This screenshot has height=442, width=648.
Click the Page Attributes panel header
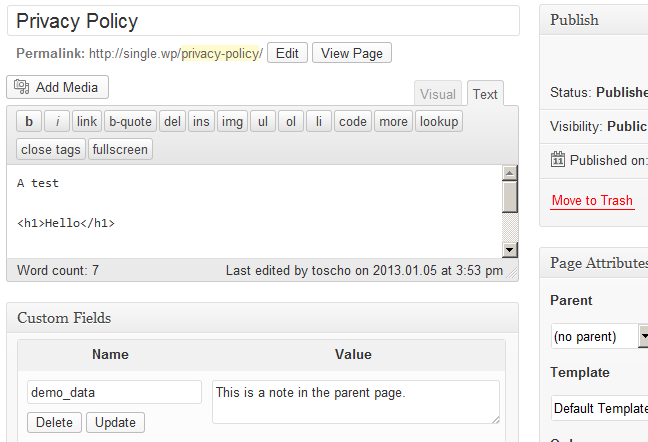[x=594, y=263]
